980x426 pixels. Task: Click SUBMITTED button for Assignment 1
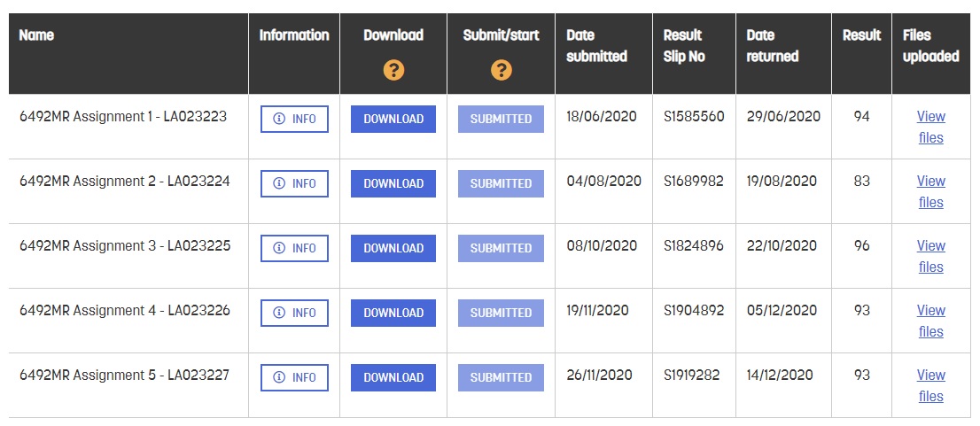[x=501, y=120]
